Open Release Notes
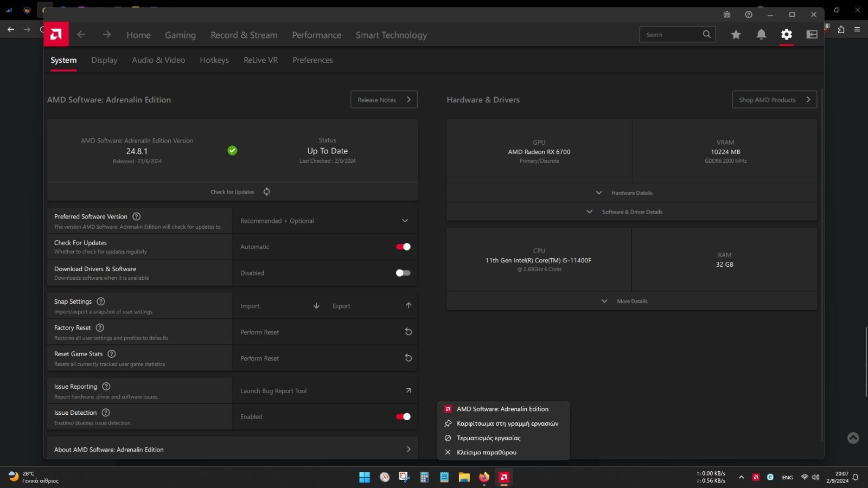The image size is (868, 488). [x=384, y=100]
